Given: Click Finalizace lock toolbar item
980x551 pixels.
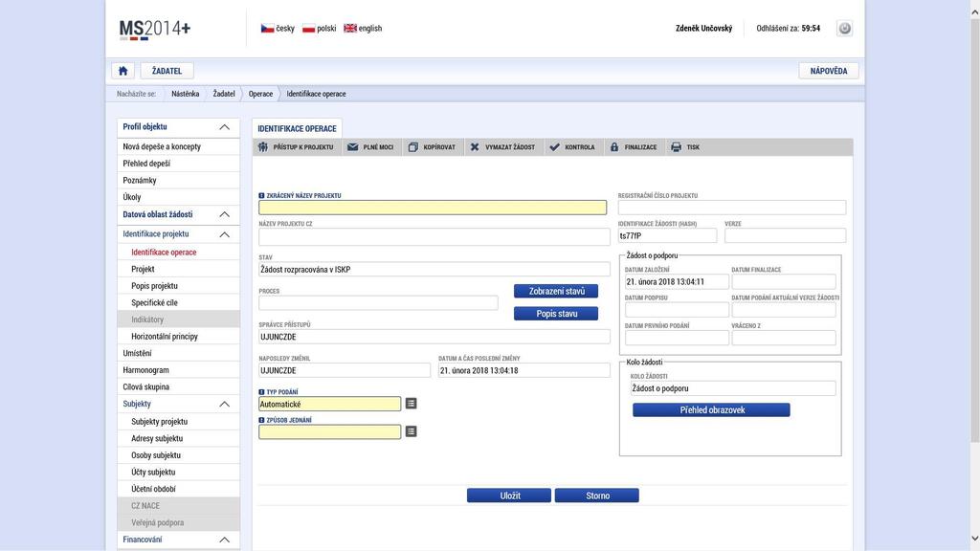Looking at the screenshot, I should coord(634,147).
